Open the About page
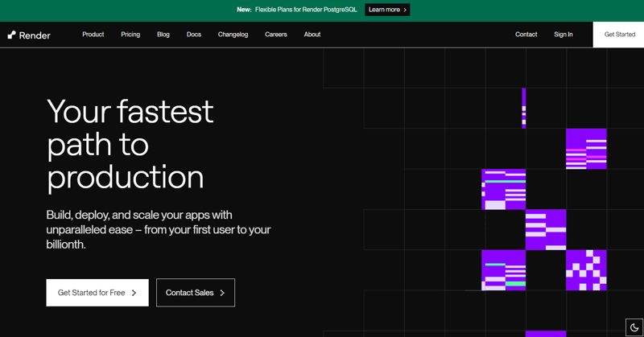The height and width of the screenshot is (337, 644). pos(312,35)
